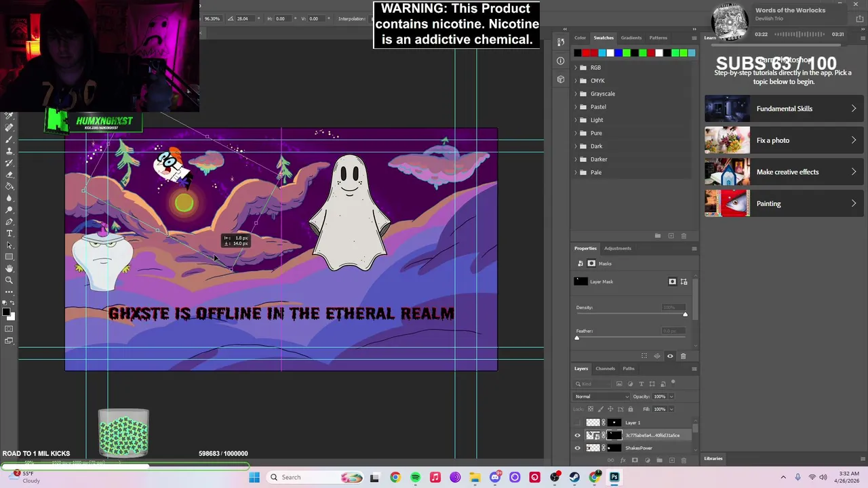The image size is (868, 488).
Task: Expand the RGB swatch folder
Action: tap(576, 68)
